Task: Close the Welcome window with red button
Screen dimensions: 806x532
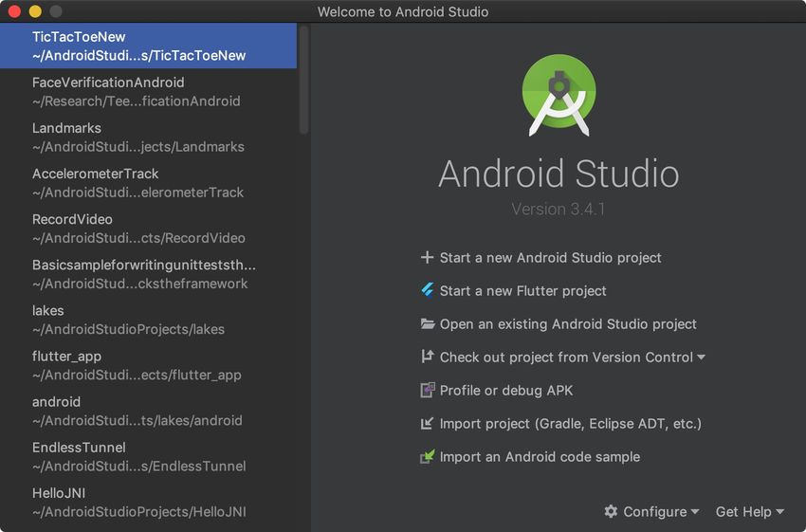Action: click(14, 11)
